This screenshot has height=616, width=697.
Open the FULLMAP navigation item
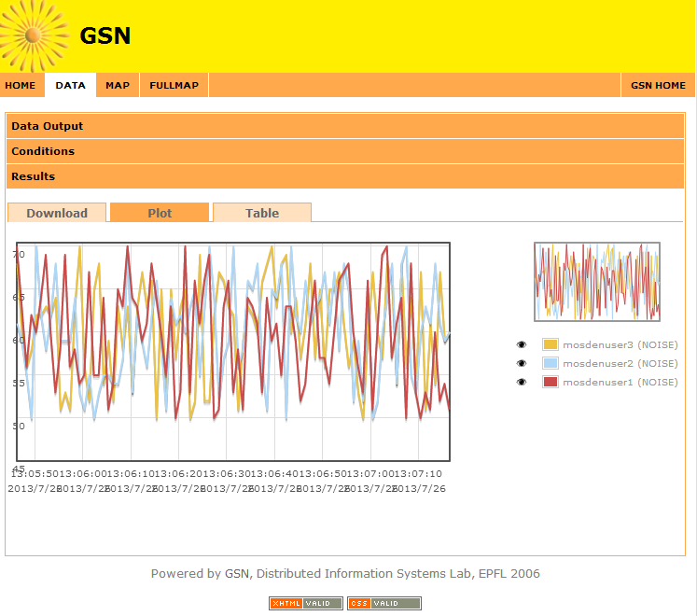tap(174, 86)
